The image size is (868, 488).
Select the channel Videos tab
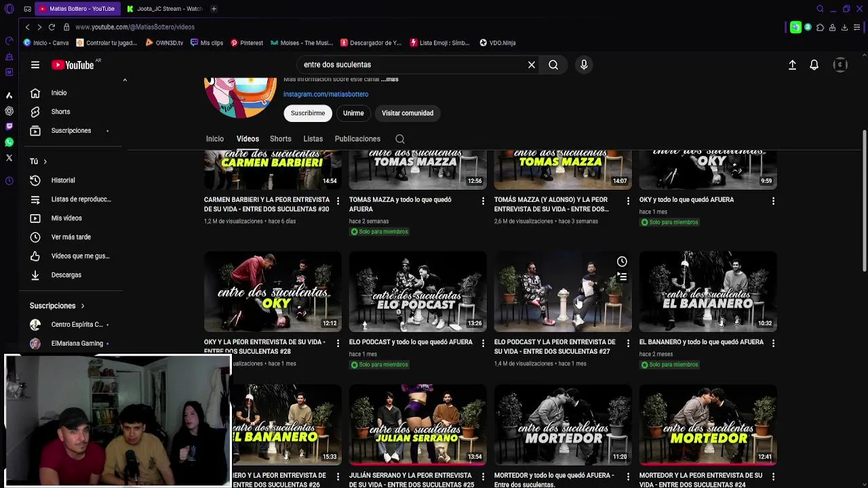[x=248, y=139]
